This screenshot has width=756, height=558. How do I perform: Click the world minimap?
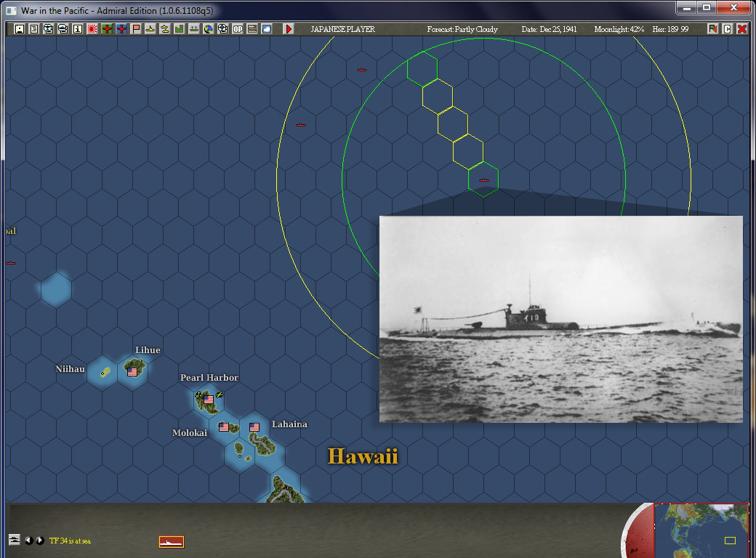coord(701,530)
